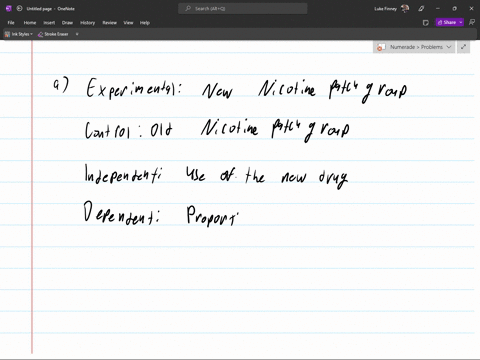This screenshot has height=360, width=480.
Task: Click the back navigation arrow icon
Action: coord(19,8)
